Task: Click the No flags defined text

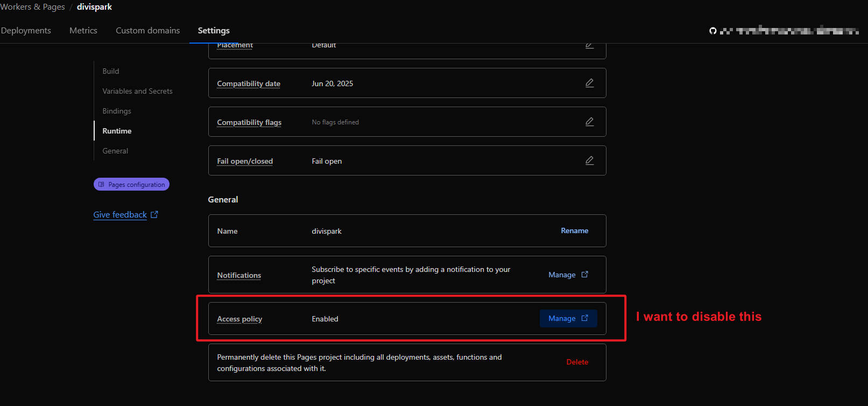Action: (335, 122)
